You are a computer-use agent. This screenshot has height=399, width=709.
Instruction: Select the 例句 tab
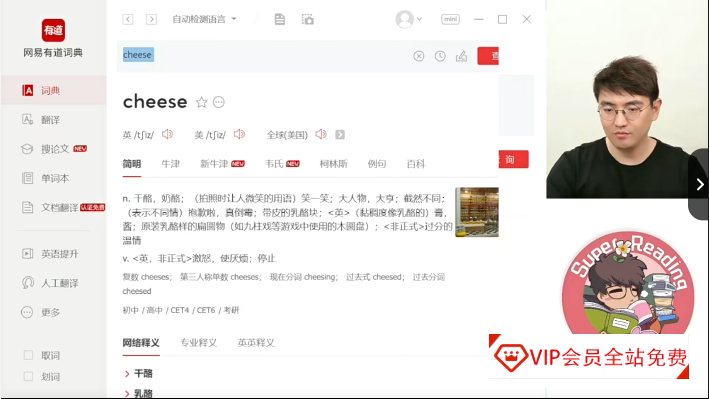click(377, 164)
